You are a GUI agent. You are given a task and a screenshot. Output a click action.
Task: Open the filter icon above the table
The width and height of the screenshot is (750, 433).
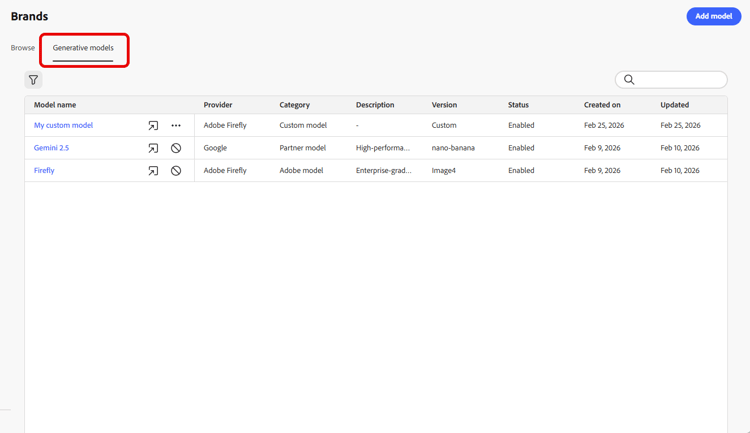coord(33,80)
